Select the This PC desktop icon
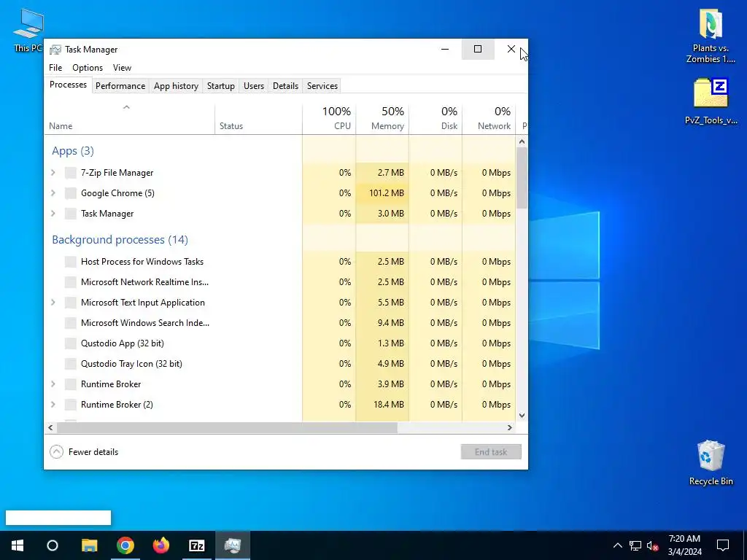The image size is (747, 560). click(x=28, y=29)
